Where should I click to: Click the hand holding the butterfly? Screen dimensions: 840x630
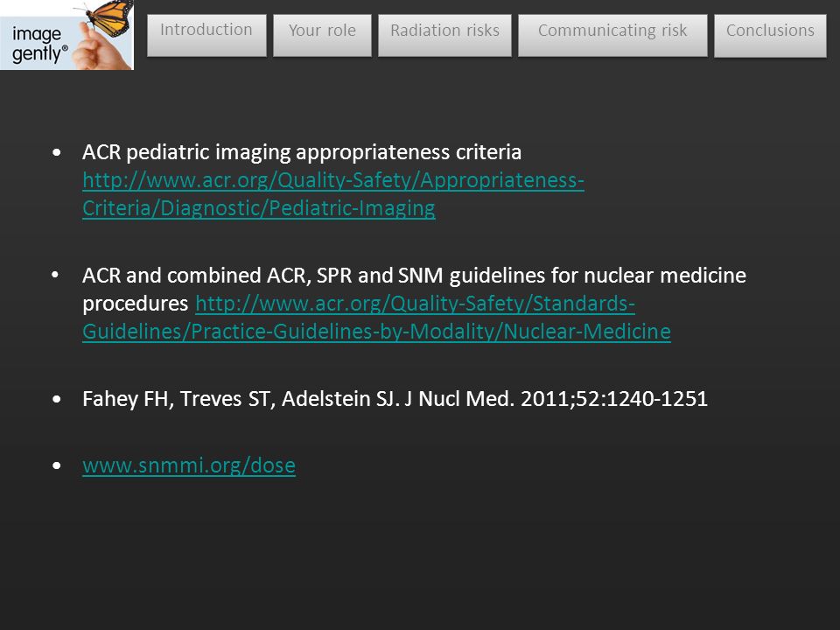tap(97, 51)
